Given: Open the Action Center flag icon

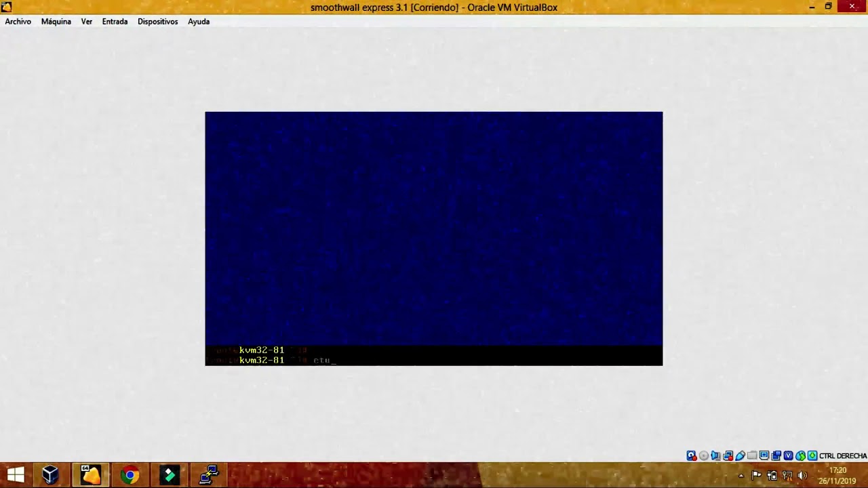Looking at the screenshot, I should coord(757,475).
